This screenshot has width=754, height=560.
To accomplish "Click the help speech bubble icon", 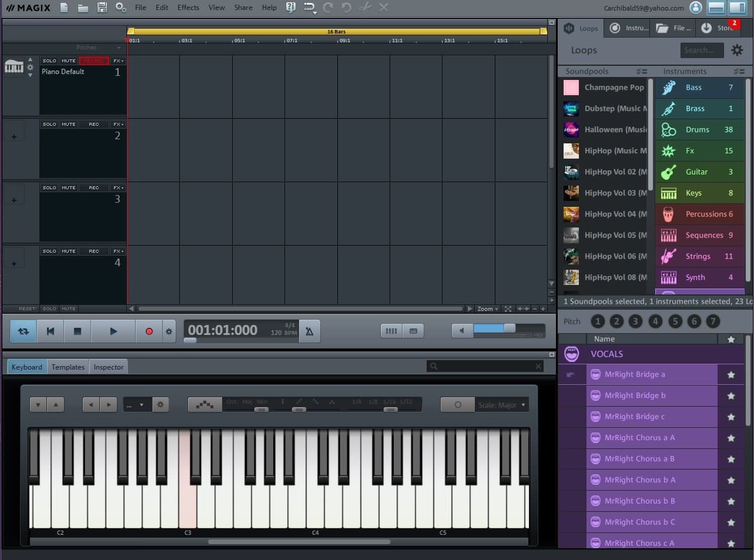I will [290, 8].
